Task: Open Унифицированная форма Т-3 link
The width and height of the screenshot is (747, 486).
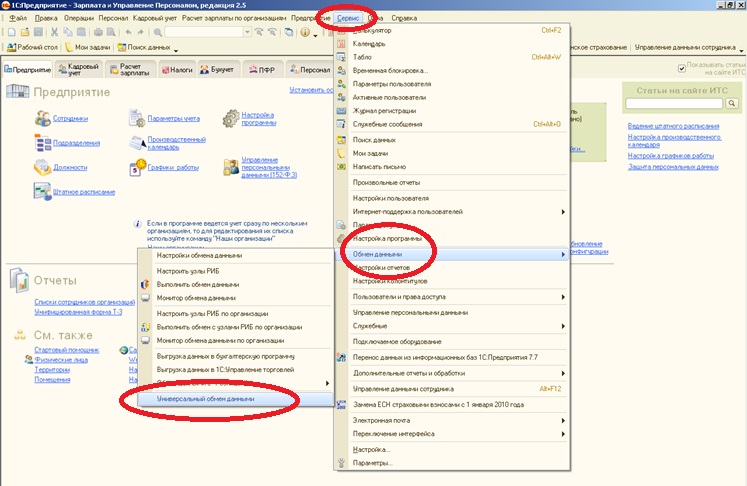Action: tap(78, 312)
